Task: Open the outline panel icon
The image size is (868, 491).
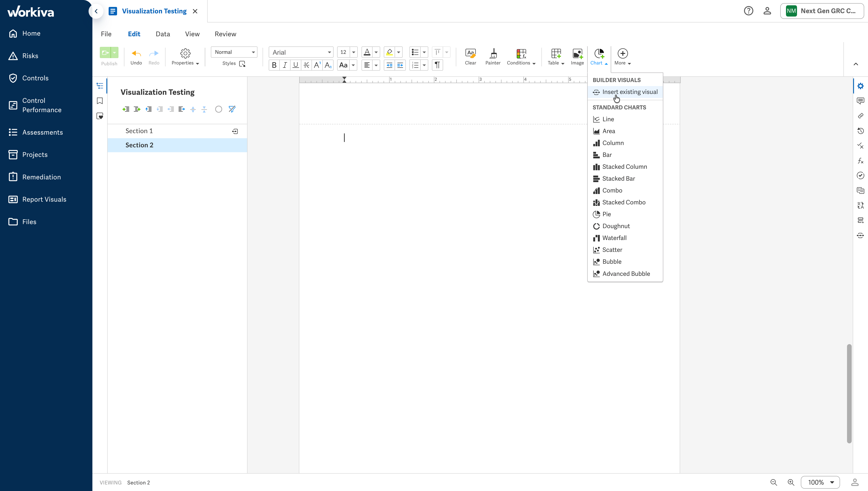Action: coord(100,86)
